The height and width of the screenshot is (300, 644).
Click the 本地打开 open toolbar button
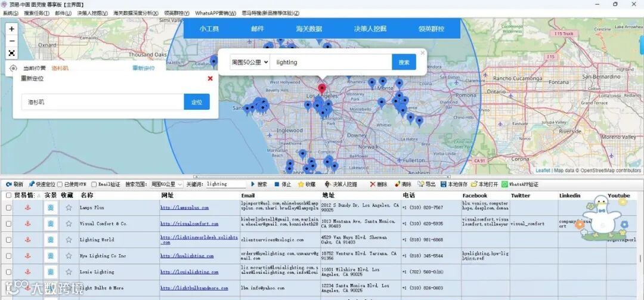pos(484,184)
